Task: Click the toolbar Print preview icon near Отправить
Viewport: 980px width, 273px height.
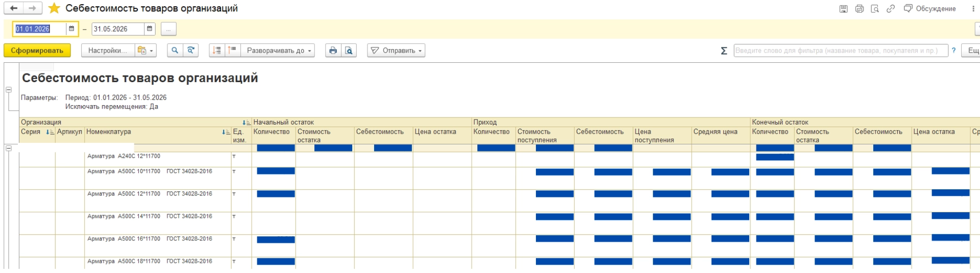Action: coord(349,51)
